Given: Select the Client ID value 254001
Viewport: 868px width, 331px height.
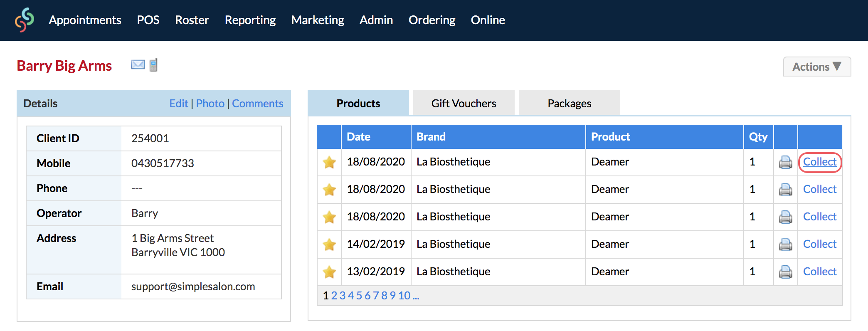Looking at the screenshot, I should (x=150, y=138).
